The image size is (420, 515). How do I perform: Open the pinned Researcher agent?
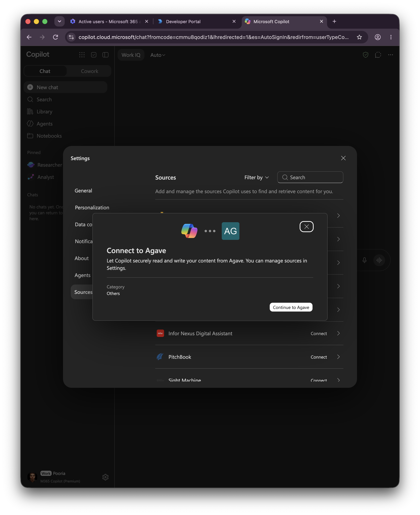(x=45, y=164)
